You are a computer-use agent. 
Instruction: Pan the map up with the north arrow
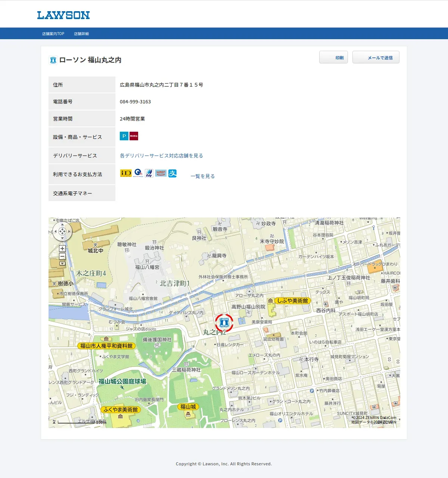click(x=62, y=225)
